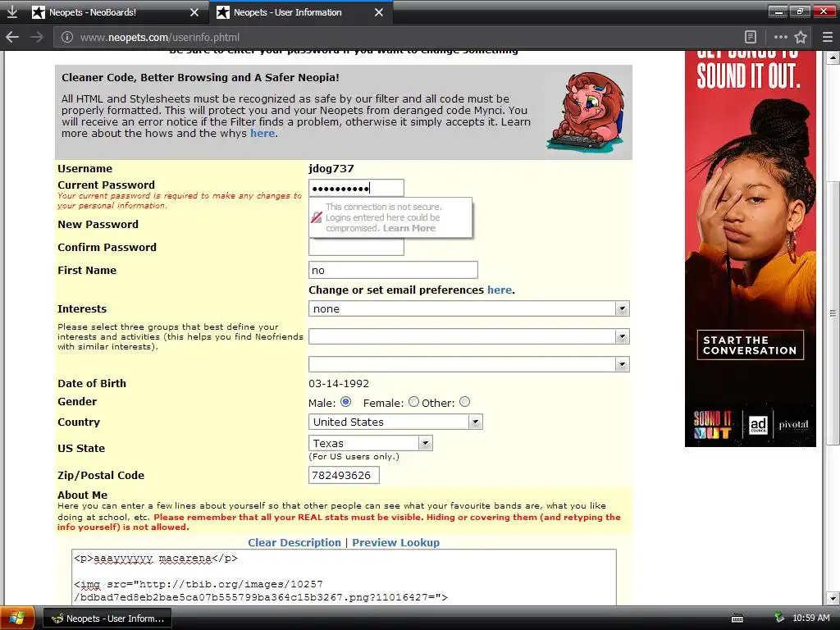Click username text jdog737
The width and height of the screenshot is (840, 630).
(331, 168)
